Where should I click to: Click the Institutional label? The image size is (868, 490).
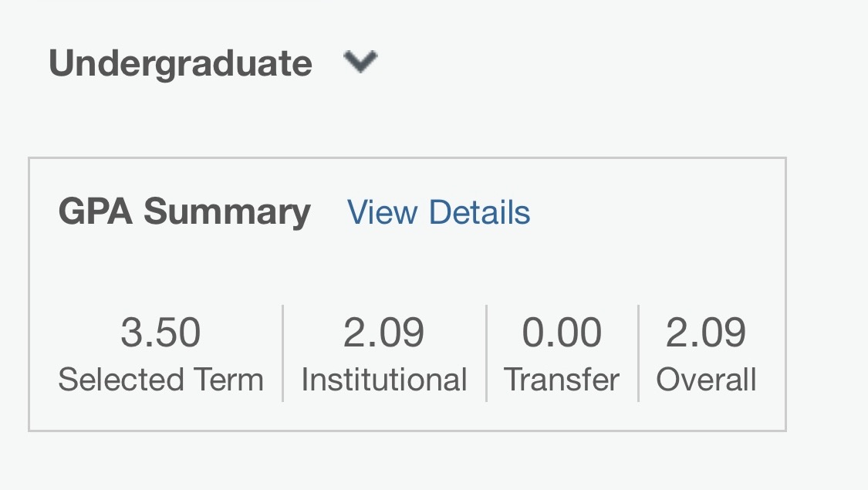pos(383,380)
